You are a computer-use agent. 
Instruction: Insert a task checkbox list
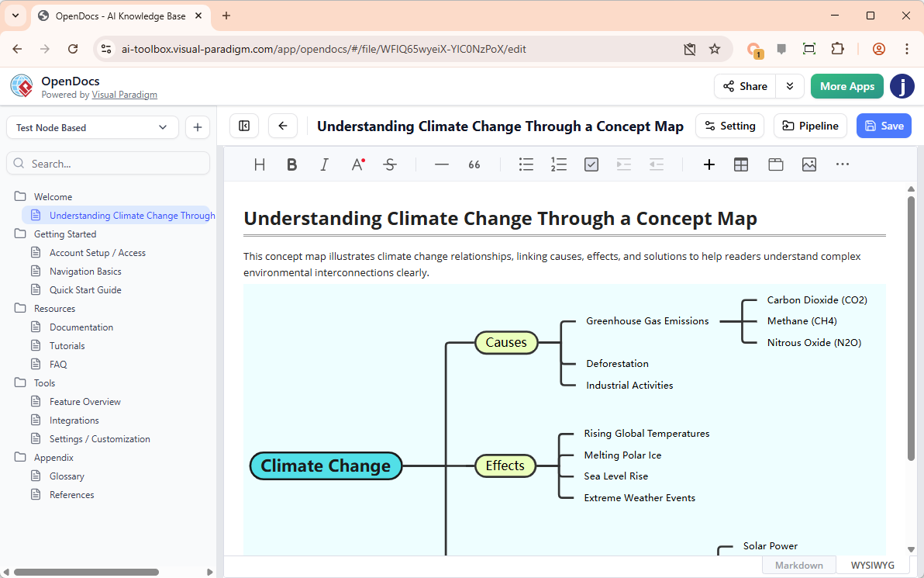point(591,164)
